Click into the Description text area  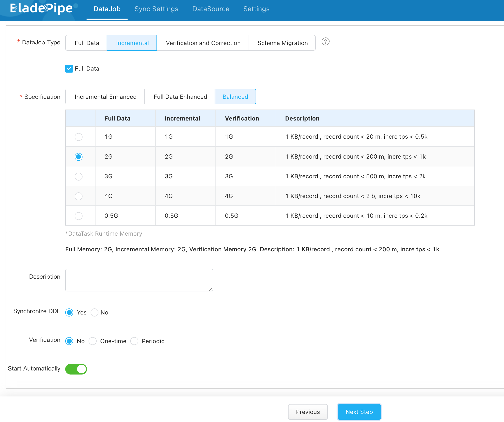click(139, 280)
